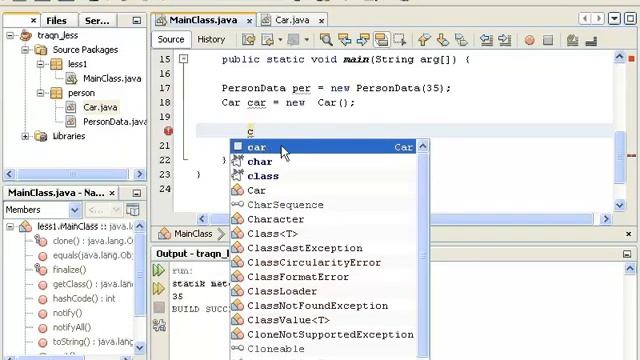Choose Character completion item
This screenshot has height=360, width=640.
pyautogui.click(x=322, y=219)
